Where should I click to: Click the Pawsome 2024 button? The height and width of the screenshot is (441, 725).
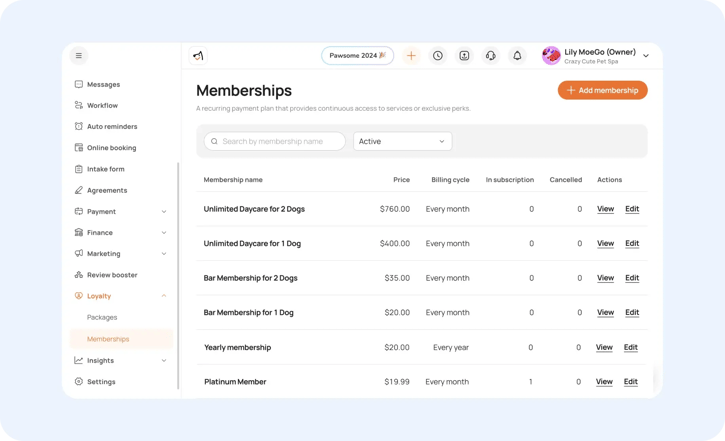(357, 55)
